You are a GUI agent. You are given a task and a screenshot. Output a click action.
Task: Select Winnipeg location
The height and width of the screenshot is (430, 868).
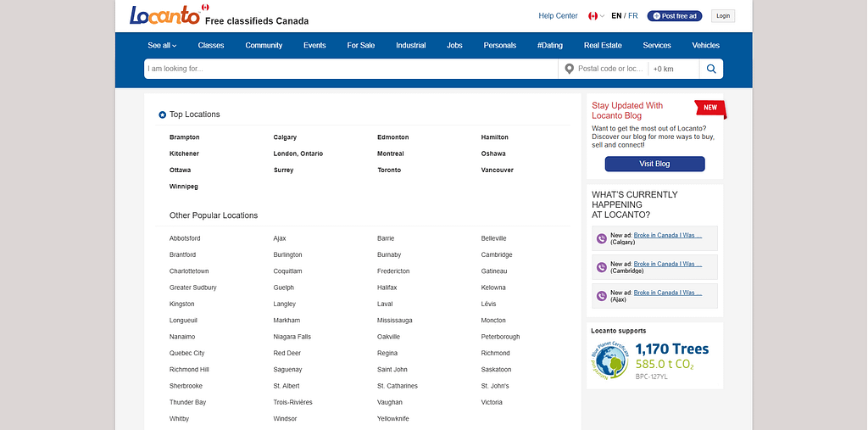184,187
